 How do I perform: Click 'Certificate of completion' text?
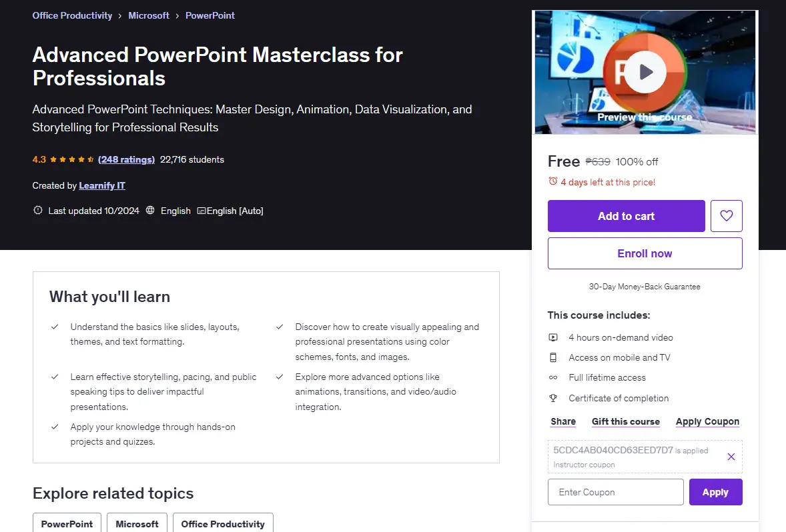coord(619,398)
